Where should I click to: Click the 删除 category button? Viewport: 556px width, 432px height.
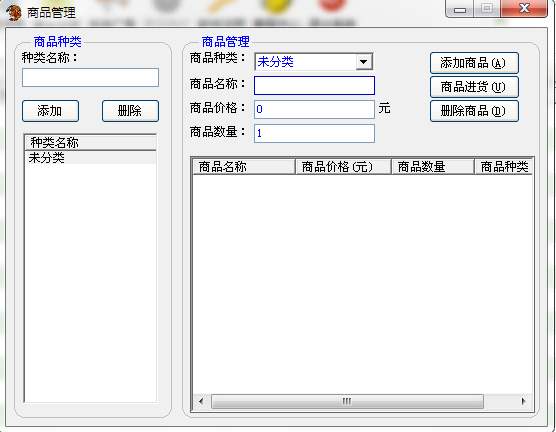(130, 111)
